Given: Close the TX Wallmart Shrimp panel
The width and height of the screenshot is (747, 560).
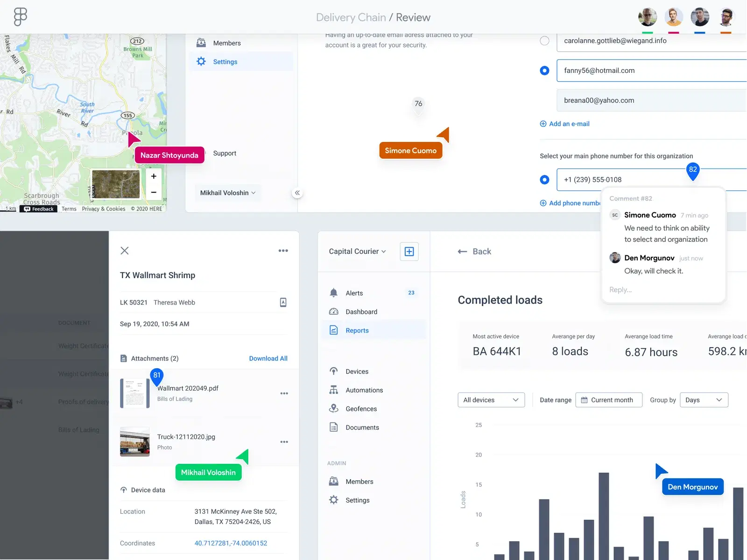Looking at the screenshot, I should (x=125, y=251).
